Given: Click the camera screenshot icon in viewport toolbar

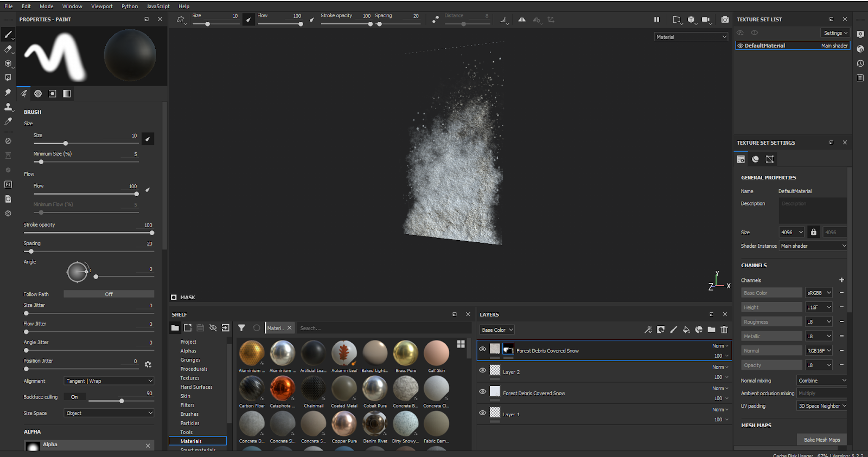Looking at the screenshot, I should [725, 20].
